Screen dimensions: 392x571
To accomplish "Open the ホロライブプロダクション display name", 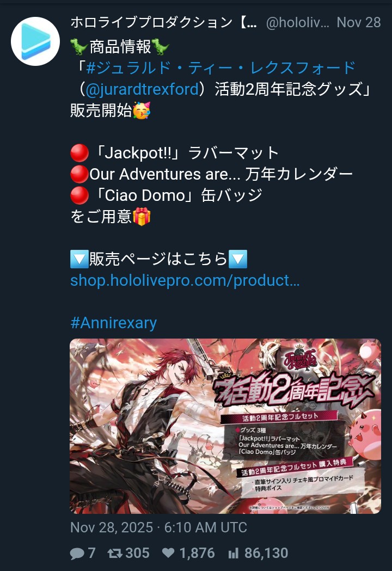I will [x=163, y=22].
